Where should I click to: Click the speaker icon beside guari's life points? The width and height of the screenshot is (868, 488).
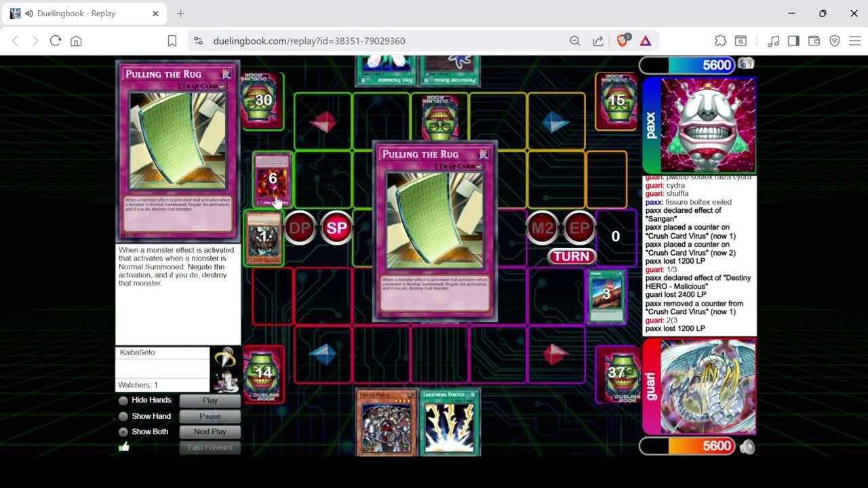pos(747,447)
